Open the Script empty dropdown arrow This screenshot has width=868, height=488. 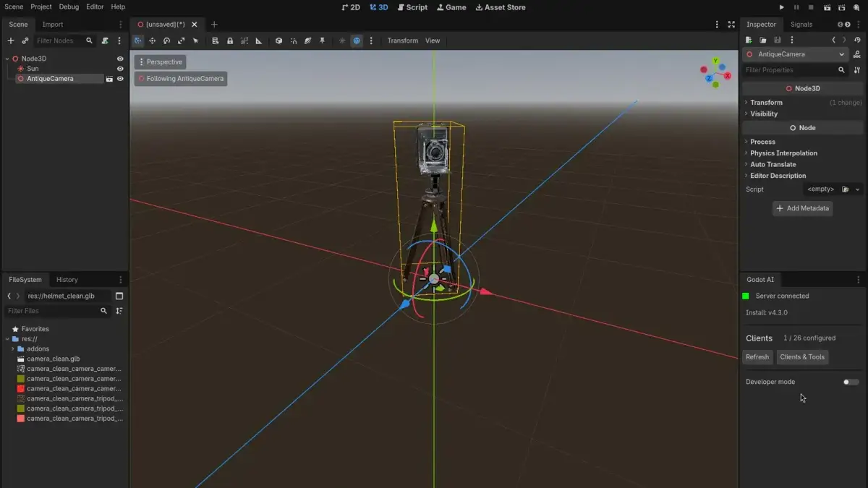coord(858,189)
